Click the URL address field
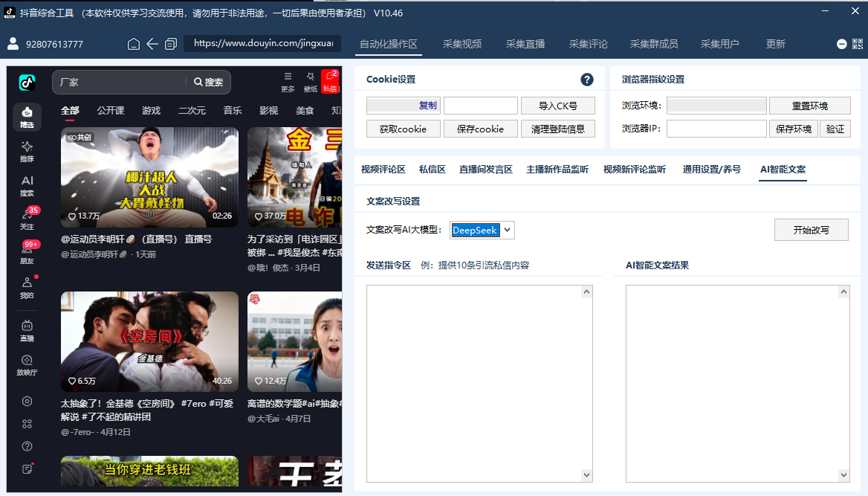The height and width of the screenshot is (496, 868). [x=262, y=43]
